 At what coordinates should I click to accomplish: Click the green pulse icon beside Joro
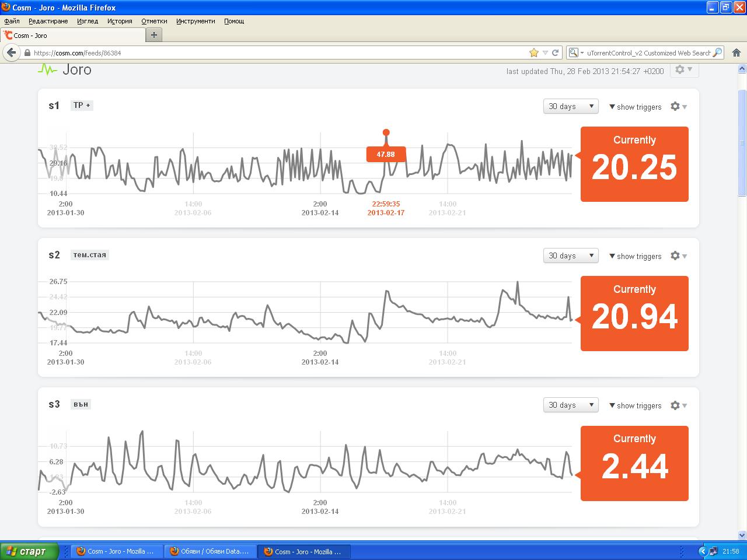(x=47, y=70)
